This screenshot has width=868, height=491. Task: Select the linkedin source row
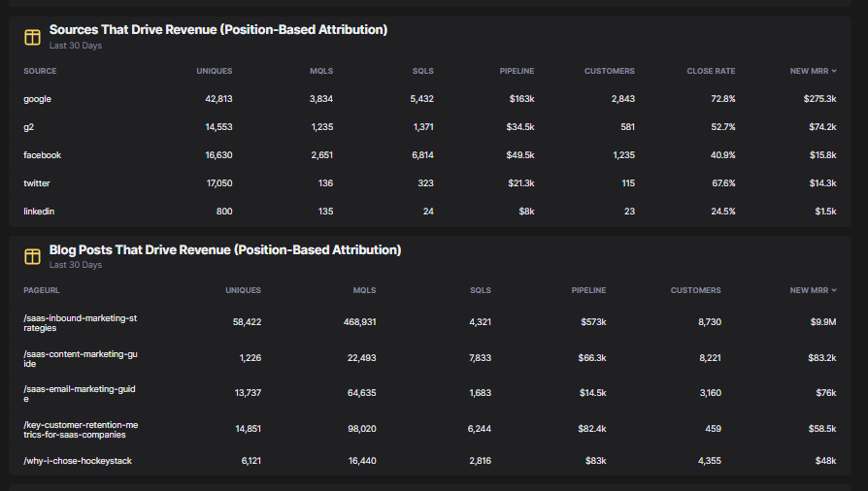pyautogui.click(x=40, y=211)
